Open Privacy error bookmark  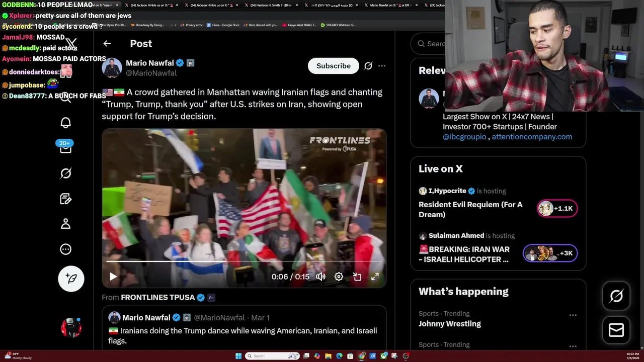[x=192, y=25]
